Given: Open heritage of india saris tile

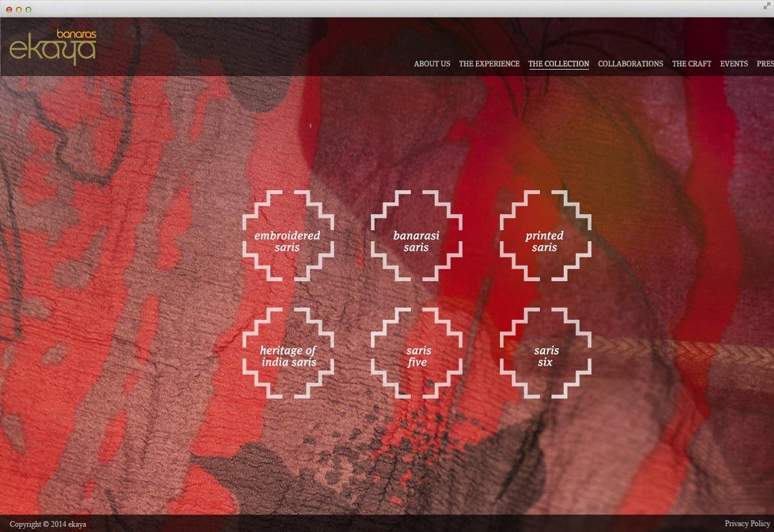Looking at the screenshot, I should [x=288, y=352].
